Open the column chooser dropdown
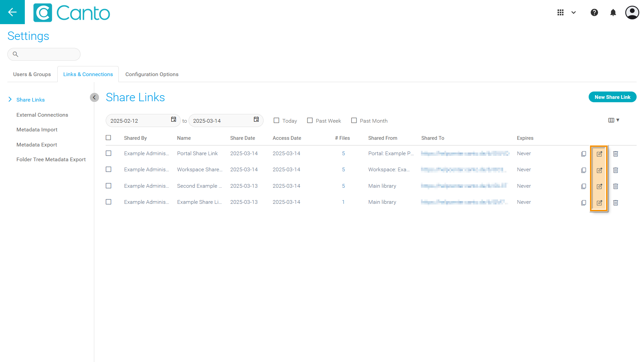 613,120
